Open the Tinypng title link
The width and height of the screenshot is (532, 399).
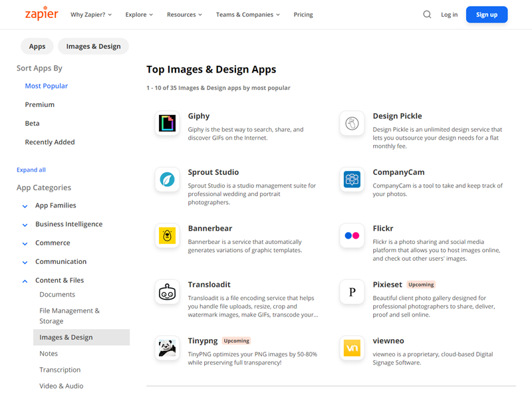pos(203,340)
